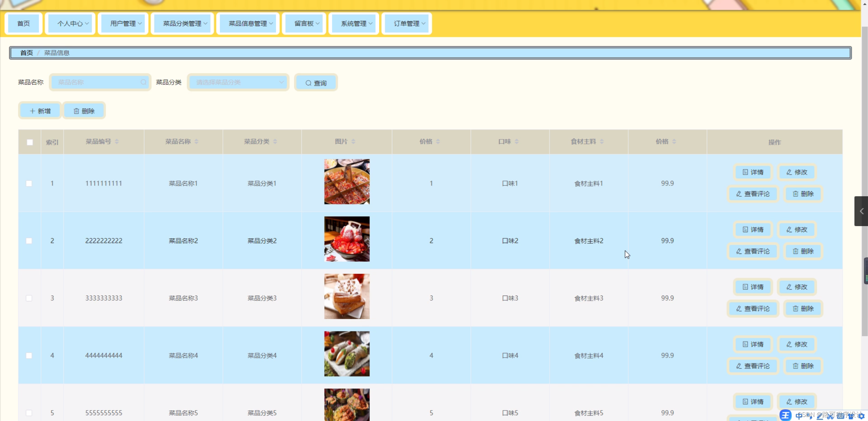Check the checkbox for row 菜品名称2
868x421 pixels.
click(x=29, y=241)
